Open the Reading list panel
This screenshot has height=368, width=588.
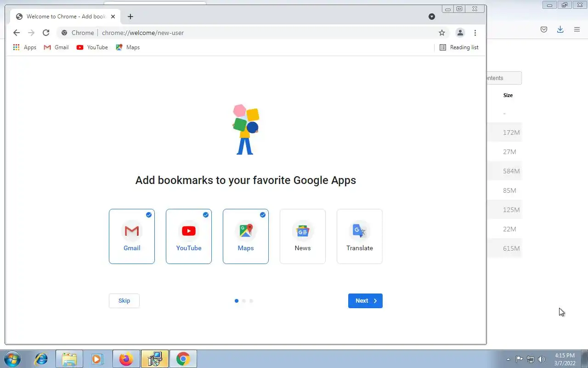(x=459, y=47)
